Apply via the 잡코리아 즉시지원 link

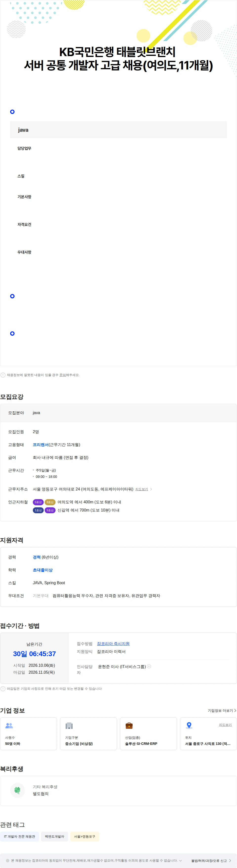coord(113,644)
